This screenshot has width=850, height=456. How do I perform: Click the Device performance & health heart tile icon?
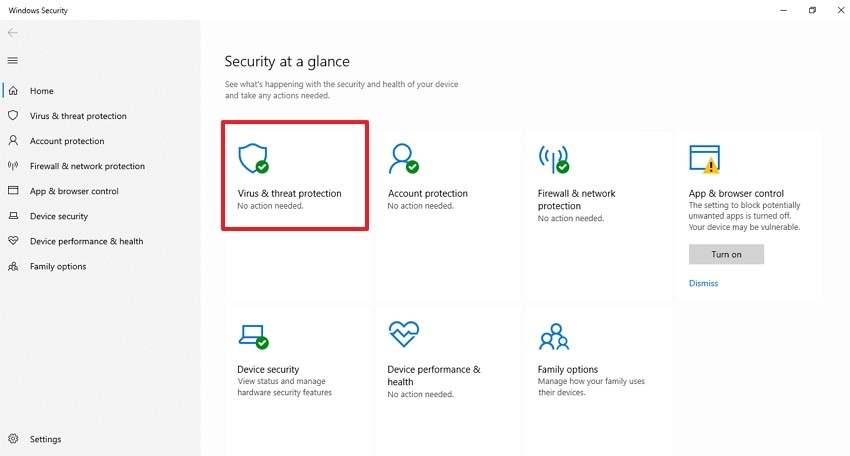click(x=403, y=333)
